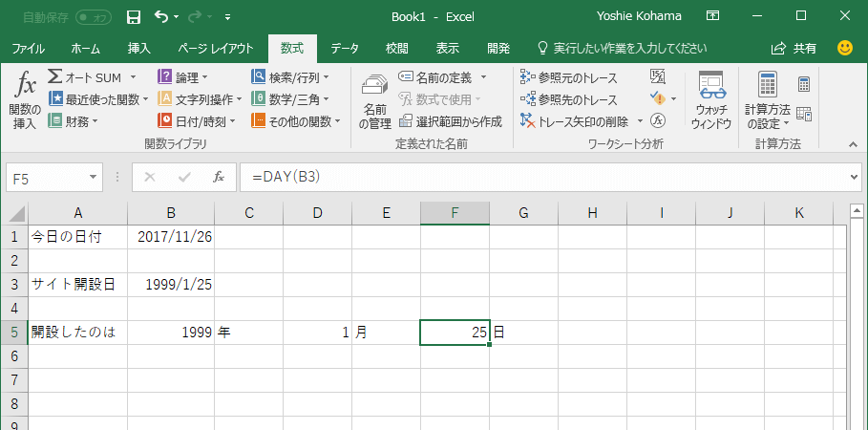Switch to the Data (データ) tab
This screenshot has width=868, height=430.
point(345,48)
